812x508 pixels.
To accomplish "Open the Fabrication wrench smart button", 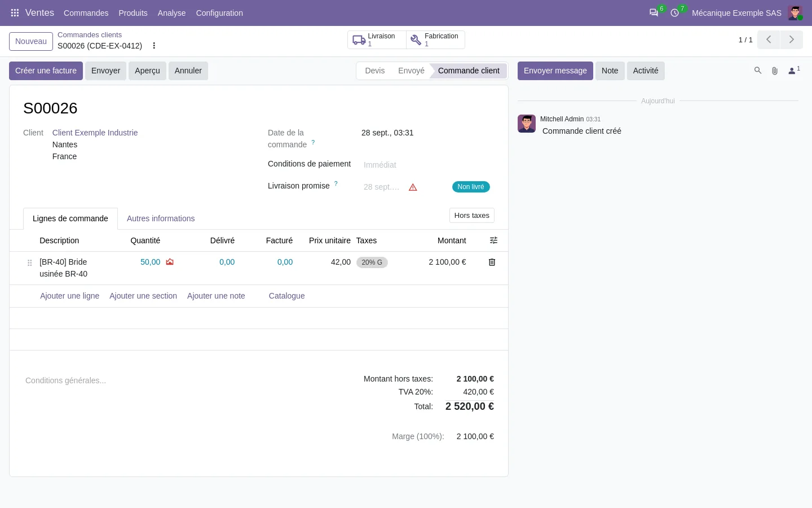I will (435, 40).
